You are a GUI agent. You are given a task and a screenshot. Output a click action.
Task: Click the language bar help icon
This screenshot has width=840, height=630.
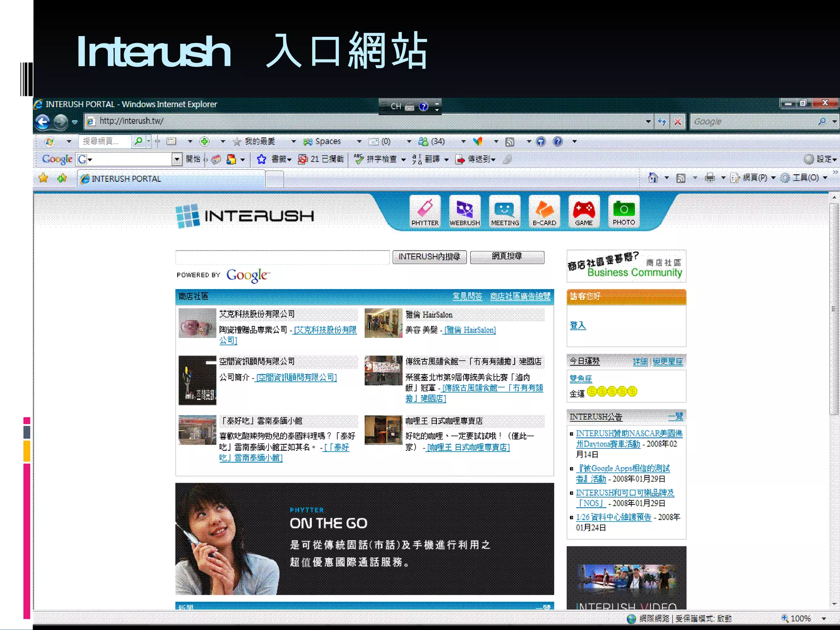coord(423,107)
